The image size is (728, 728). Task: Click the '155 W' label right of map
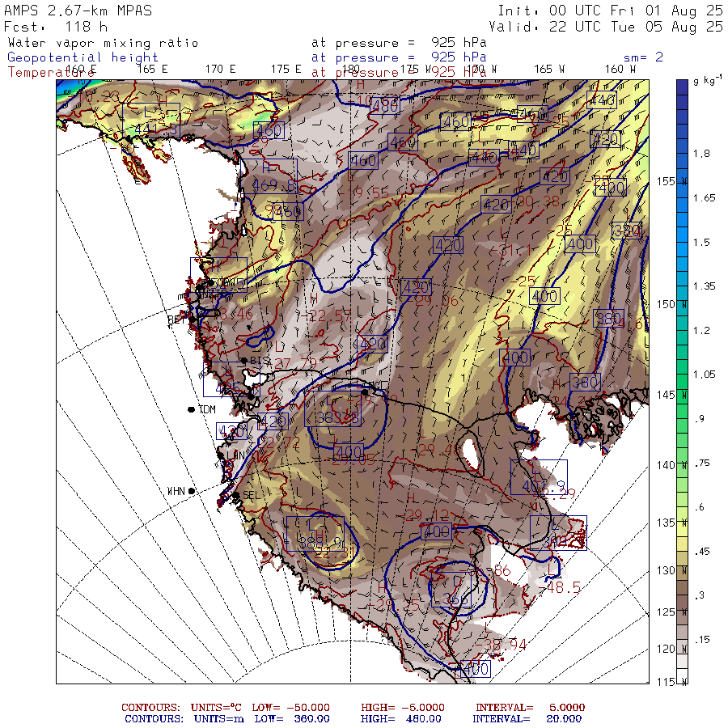pyautogui.click(x=672, y=181)
